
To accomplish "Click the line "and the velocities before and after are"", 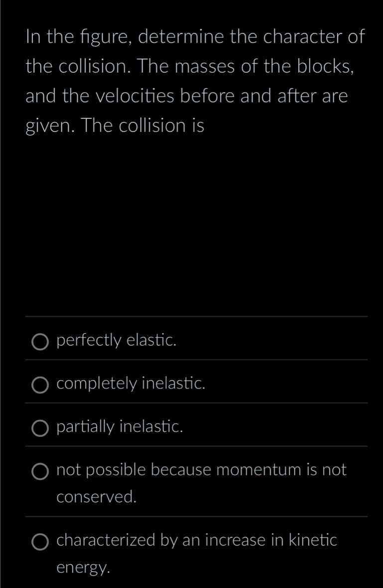I will click(x=186, y=97).
